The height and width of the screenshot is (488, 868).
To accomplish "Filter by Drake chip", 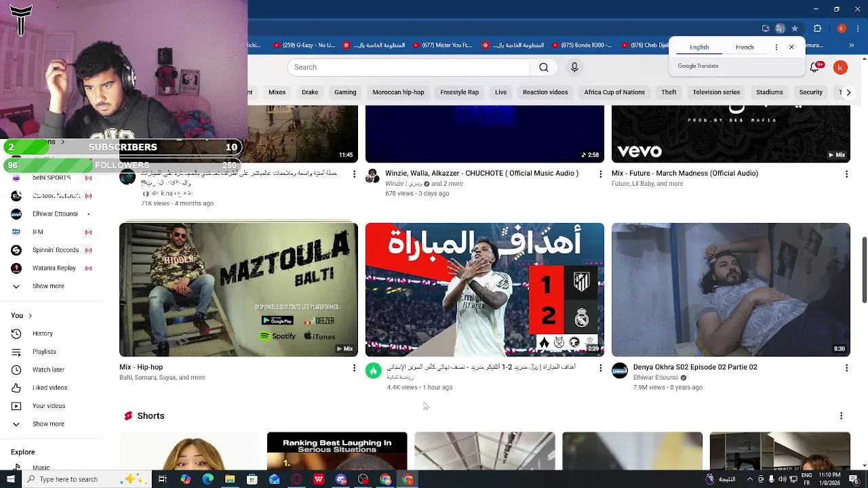I will [310, 92].
